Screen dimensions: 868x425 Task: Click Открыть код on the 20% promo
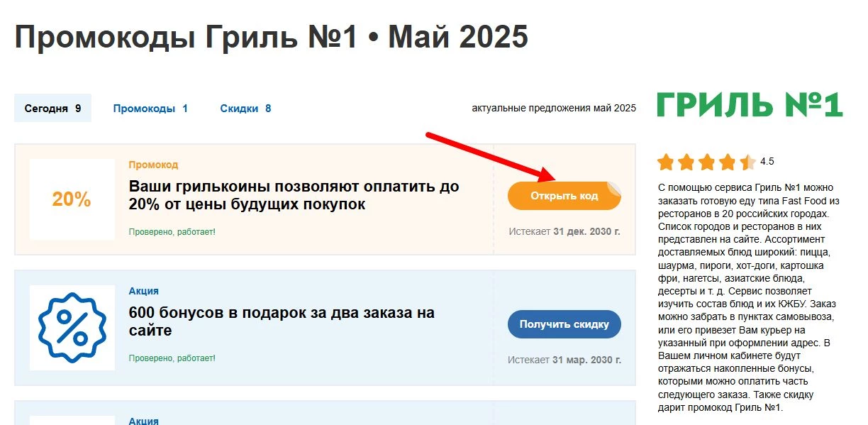tap(564, 196)
